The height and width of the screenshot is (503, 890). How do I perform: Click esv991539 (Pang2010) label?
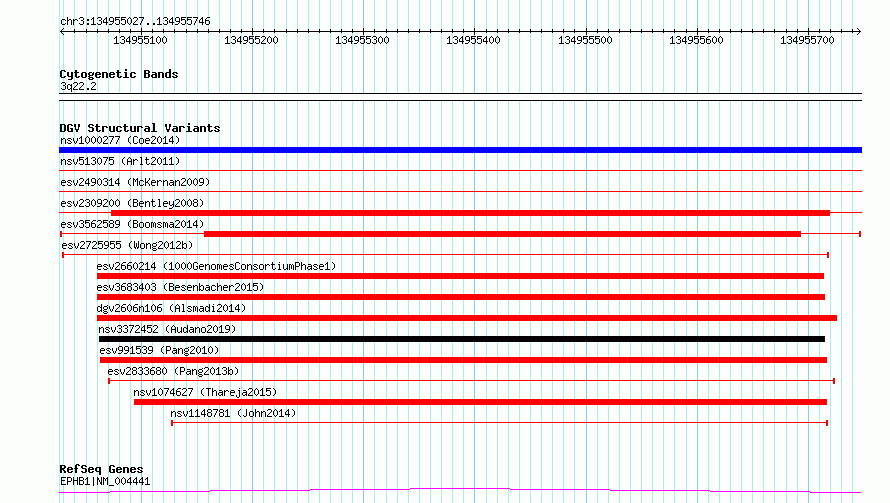[159, 350]
